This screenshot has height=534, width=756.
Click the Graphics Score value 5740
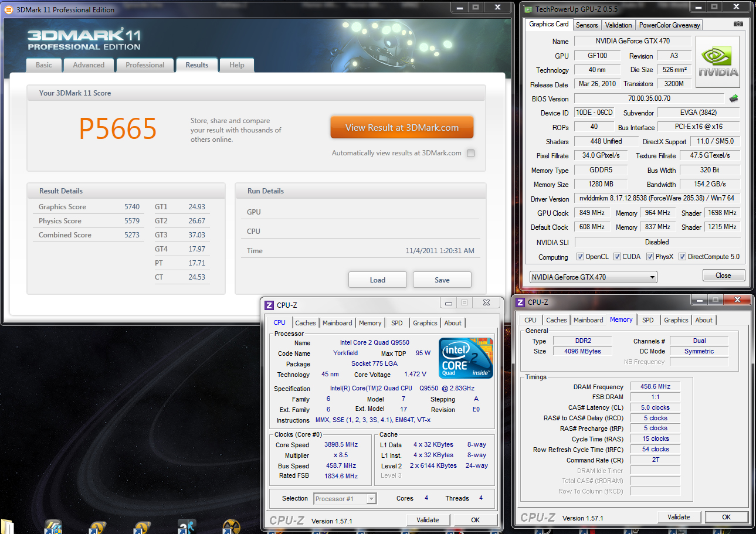coord(132,207)
